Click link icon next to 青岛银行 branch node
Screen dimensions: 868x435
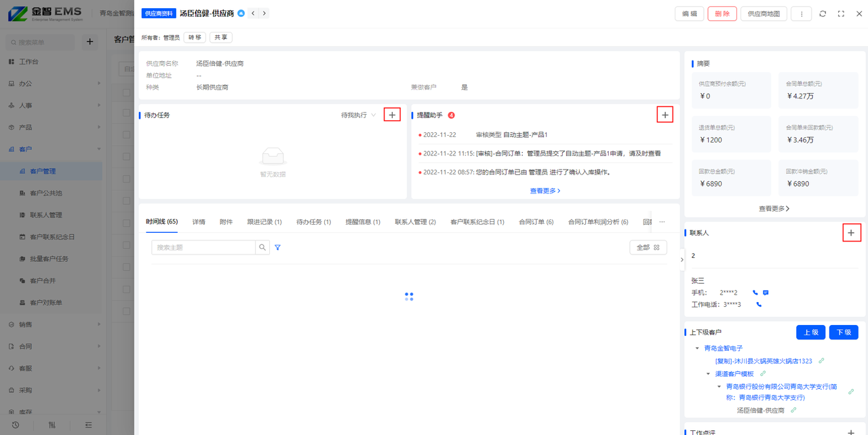coord(851,392)
